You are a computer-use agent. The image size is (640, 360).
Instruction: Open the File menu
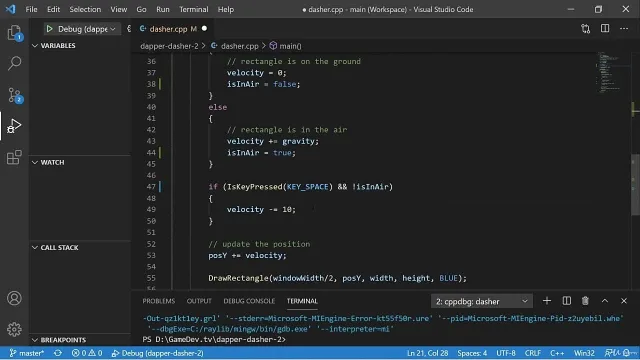[x=31, y=9]
